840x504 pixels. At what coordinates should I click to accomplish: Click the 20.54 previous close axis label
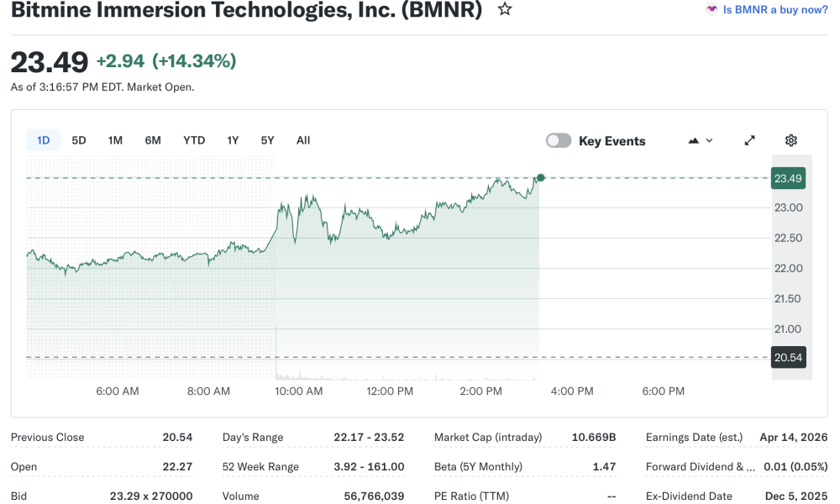789,358
